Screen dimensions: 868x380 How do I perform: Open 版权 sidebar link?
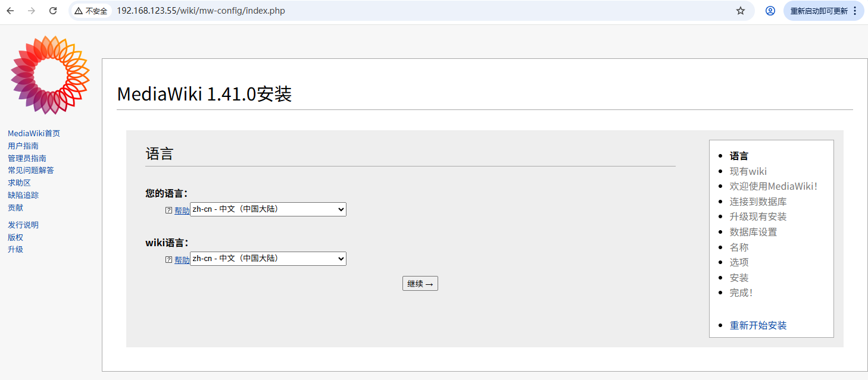15,237
